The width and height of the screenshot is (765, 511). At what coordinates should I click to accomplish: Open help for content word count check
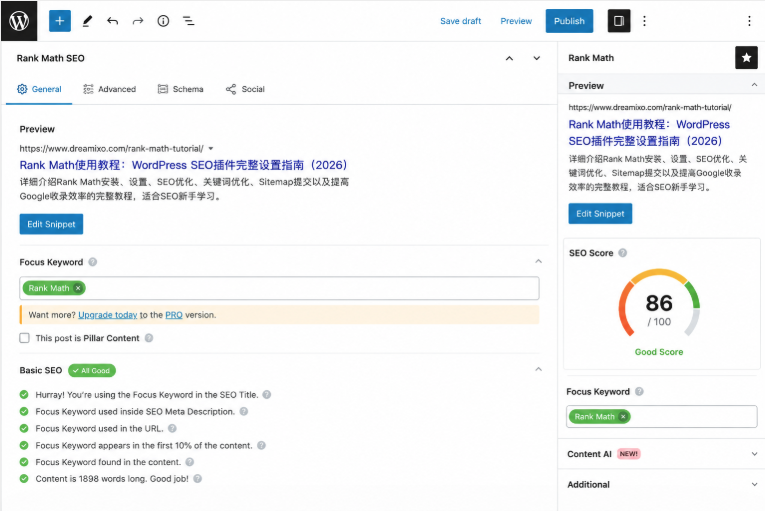tap(198, 479)
